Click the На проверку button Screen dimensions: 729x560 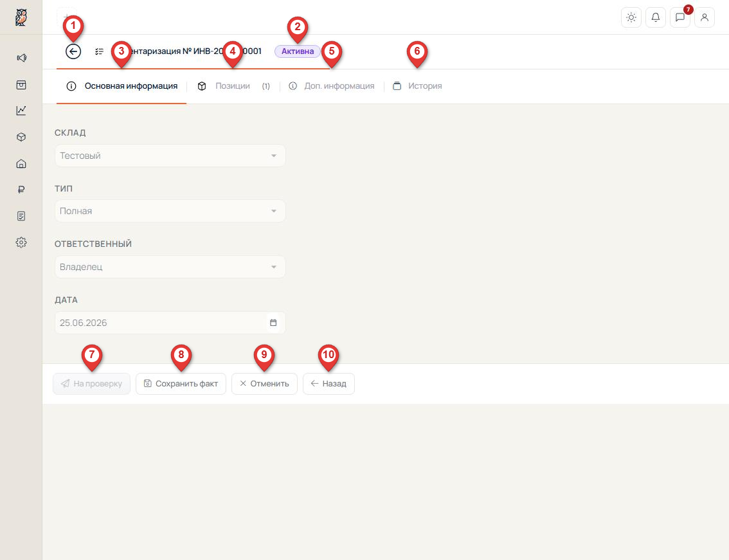click(91, 384)
